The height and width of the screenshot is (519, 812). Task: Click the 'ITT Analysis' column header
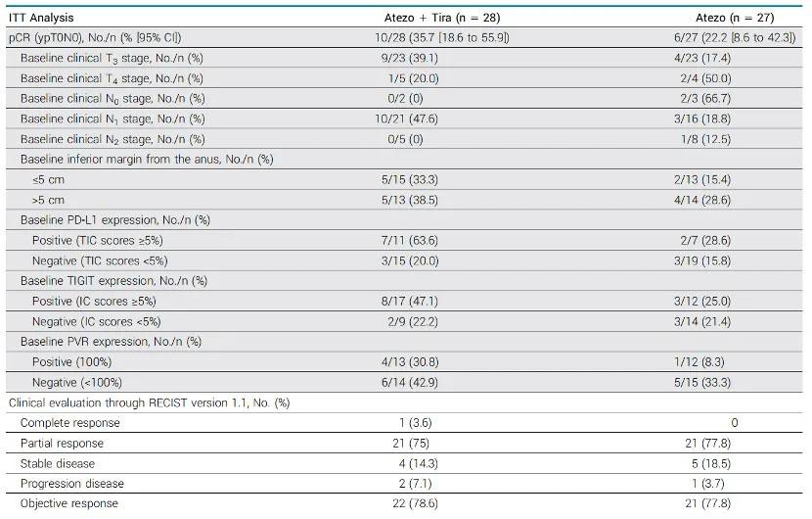coord(39,18)
